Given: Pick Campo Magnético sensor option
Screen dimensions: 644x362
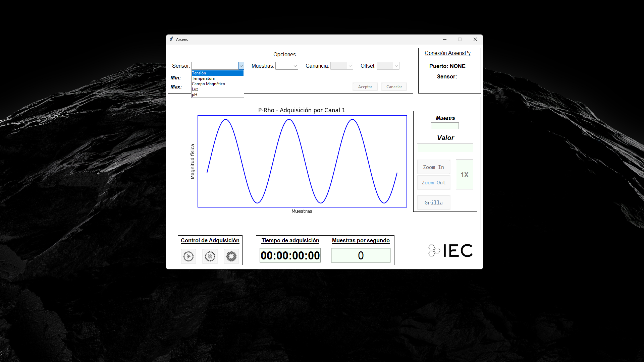Looking at the screenshot, I should click(x=217, y=84).
